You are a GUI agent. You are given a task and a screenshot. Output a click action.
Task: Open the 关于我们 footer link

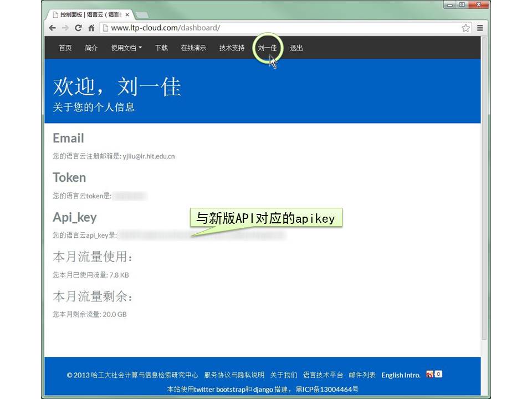pyautogui.click(x=283, y=375)
